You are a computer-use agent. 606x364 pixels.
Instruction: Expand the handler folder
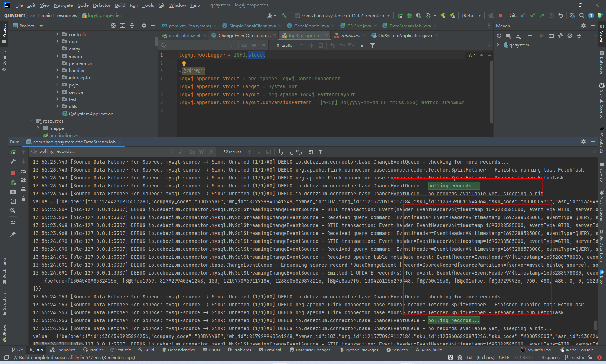point(57,70)
